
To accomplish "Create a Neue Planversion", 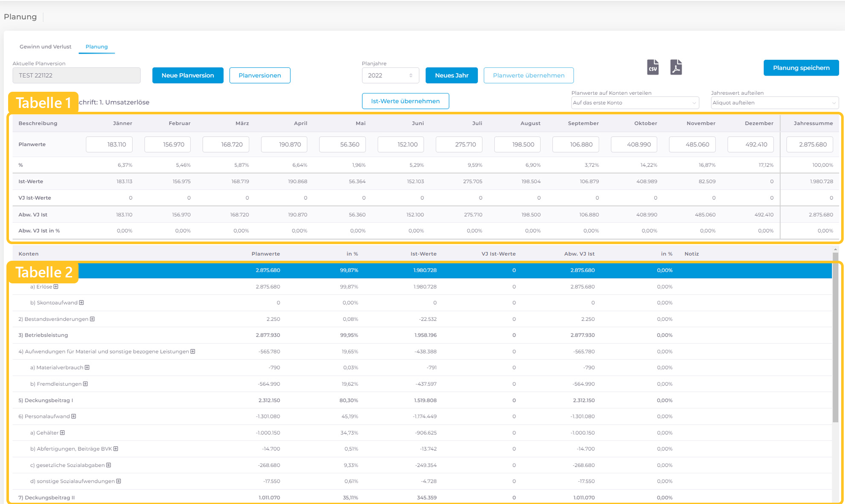I will (188, 76).
